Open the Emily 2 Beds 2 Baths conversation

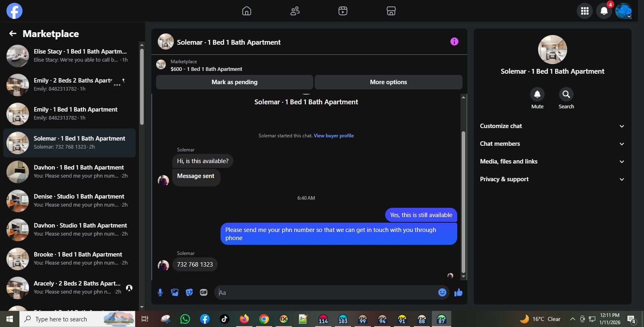(x=69, y=85)
